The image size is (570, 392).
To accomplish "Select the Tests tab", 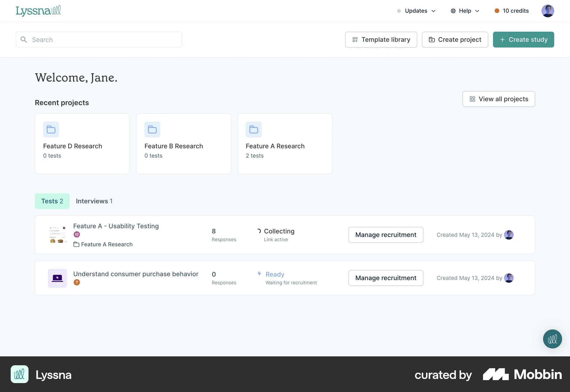I will point(52,201).
